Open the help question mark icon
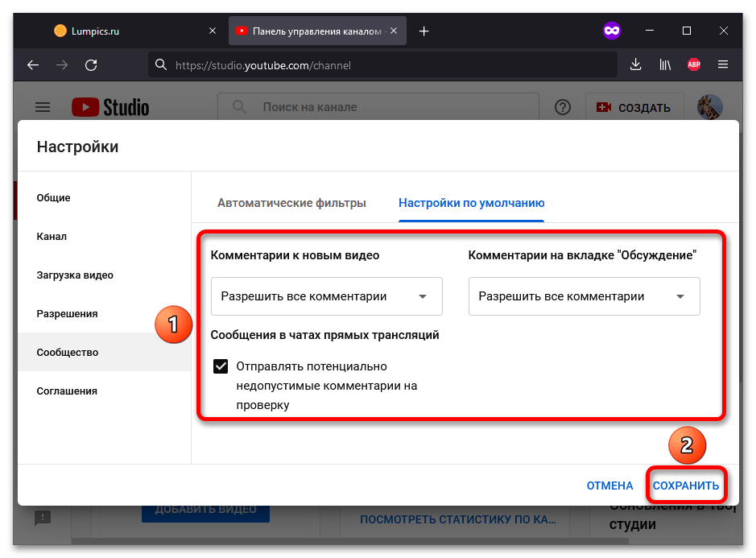 click(562, 107)
